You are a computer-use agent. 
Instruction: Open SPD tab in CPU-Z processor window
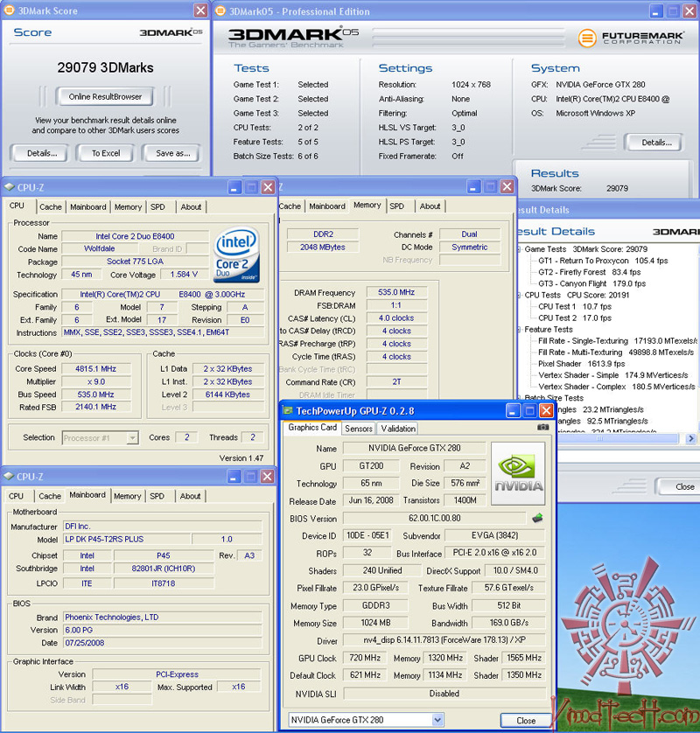coord(157,206)
